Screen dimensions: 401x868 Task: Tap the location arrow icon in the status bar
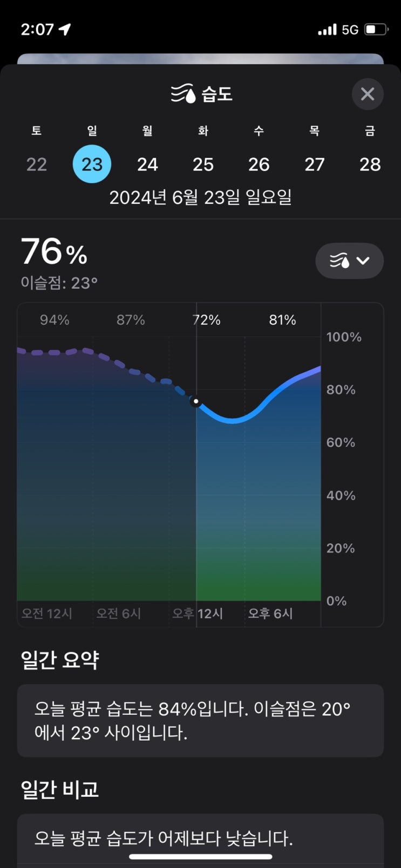pos(65,29)
